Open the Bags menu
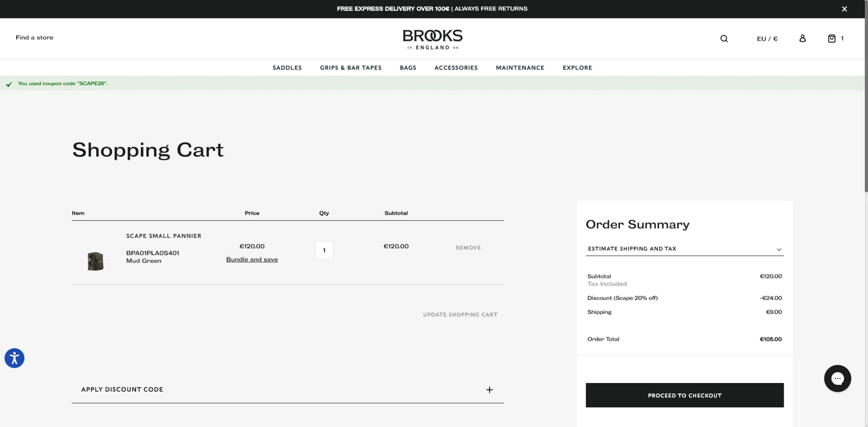The height and width of the screenshot is (427, 868). (408, 68)
